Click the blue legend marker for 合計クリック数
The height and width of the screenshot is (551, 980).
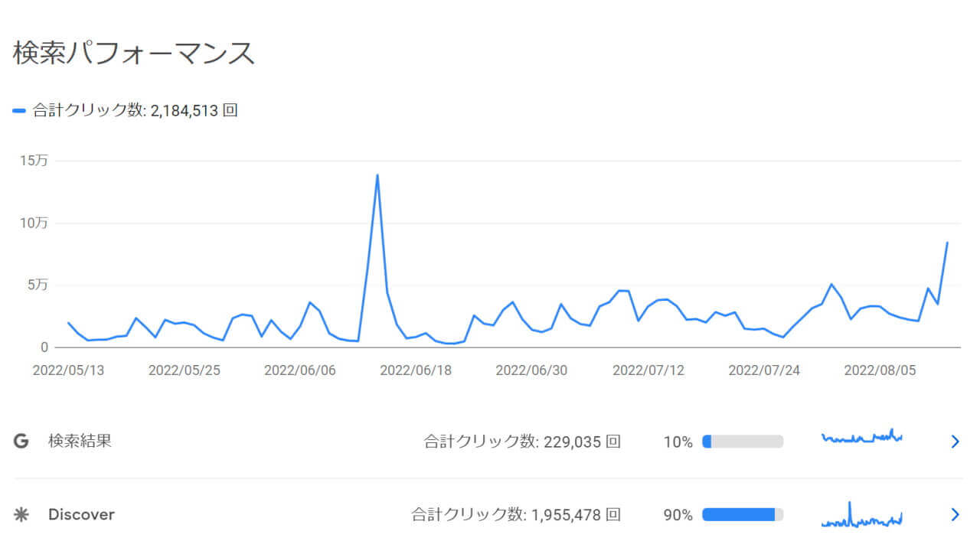click(18, 109)
